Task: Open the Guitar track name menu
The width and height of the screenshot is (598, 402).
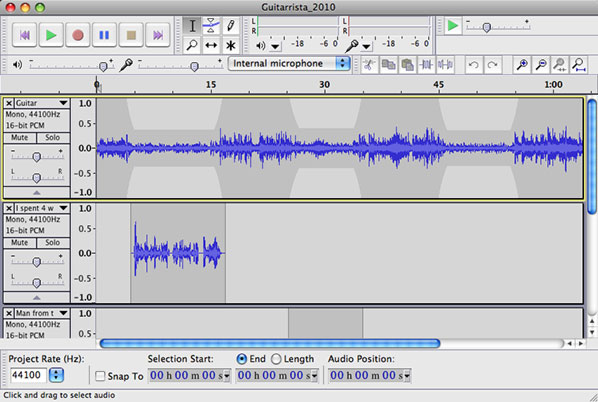Action: pos(42,103)
